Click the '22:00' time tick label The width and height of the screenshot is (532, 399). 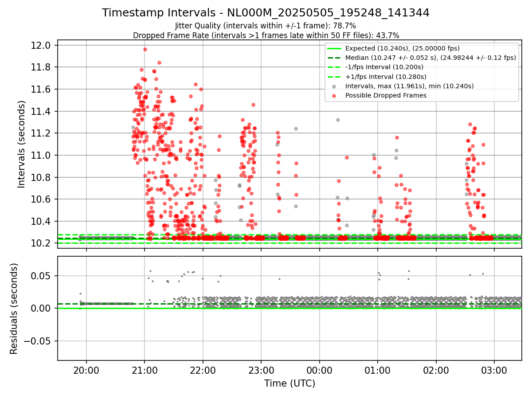203,370
